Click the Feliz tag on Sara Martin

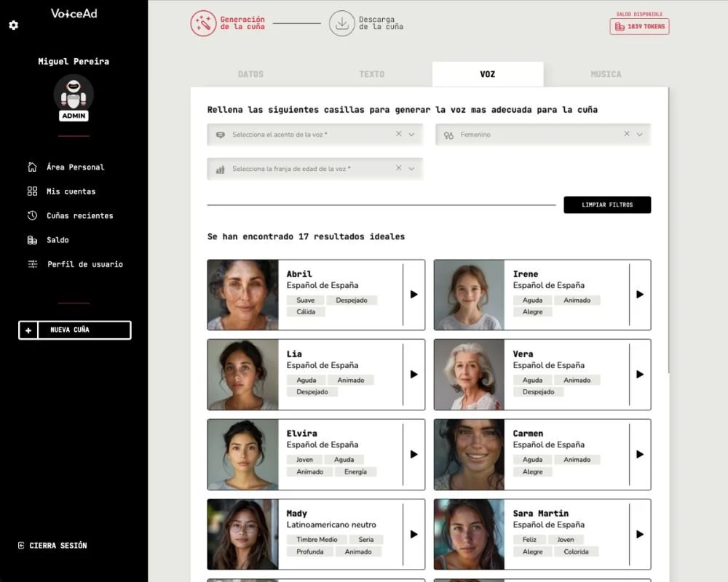point(529,539)
